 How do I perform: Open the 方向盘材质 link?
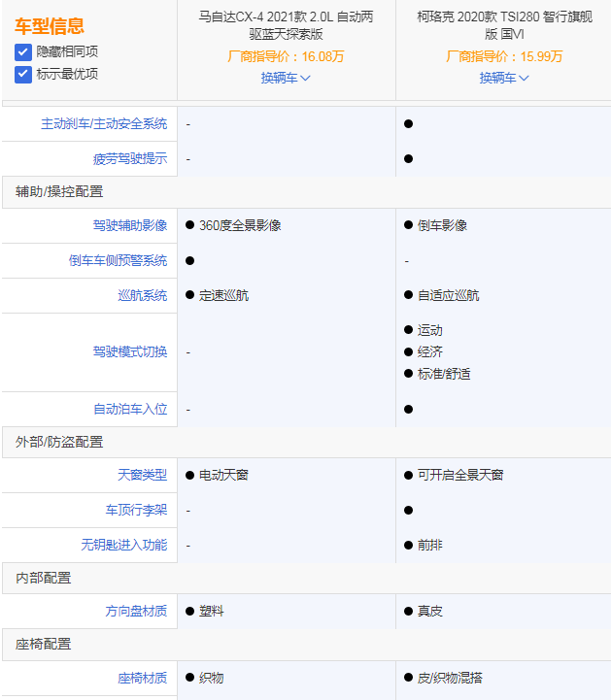[x=136, y=612]
